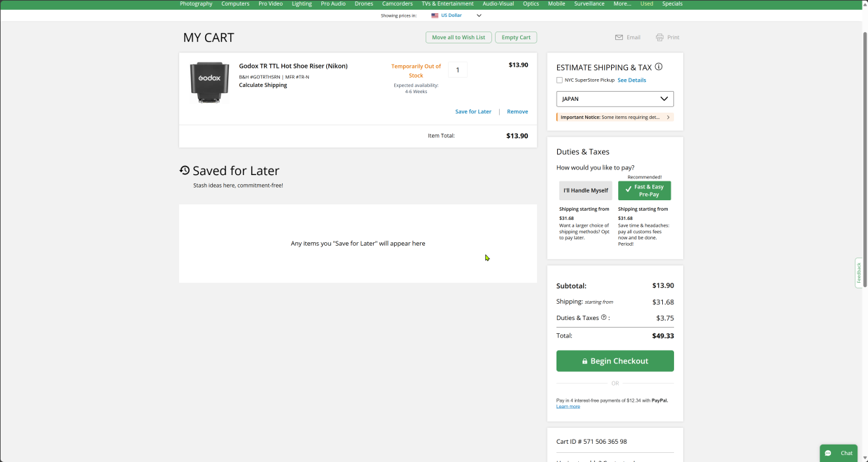Open the Lighting menu
The image size is (868, 462).
[302, 4]
